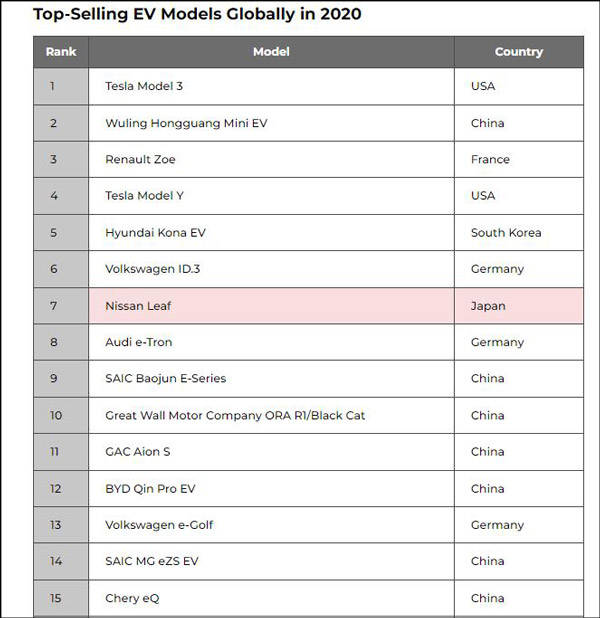600x618 pixels.
Task: Select the SAIC Baojun E-Series cell
Action: [x=165, y=379]
